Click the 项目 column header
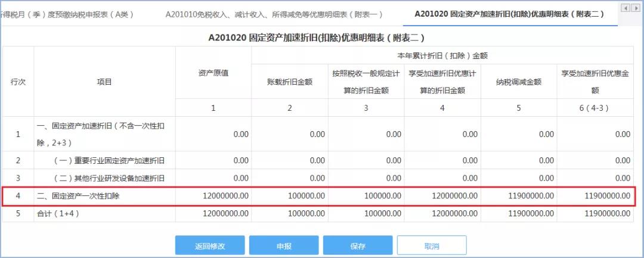 [x=105, y=82]
